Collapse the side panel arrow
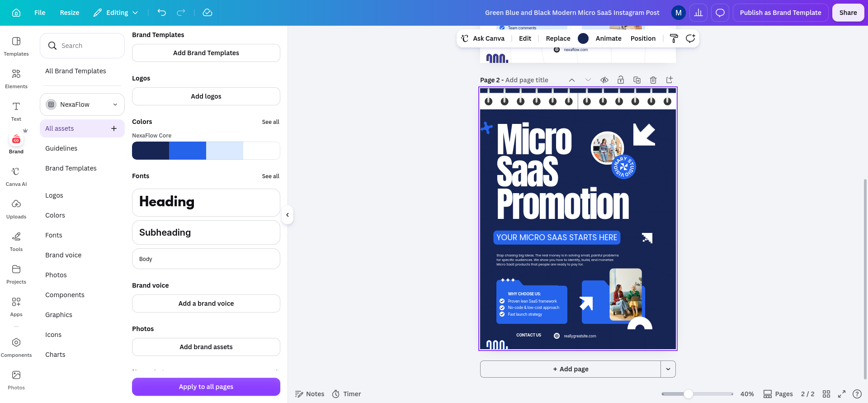This screenshot has height=403, width=868. tap(288, 215)
